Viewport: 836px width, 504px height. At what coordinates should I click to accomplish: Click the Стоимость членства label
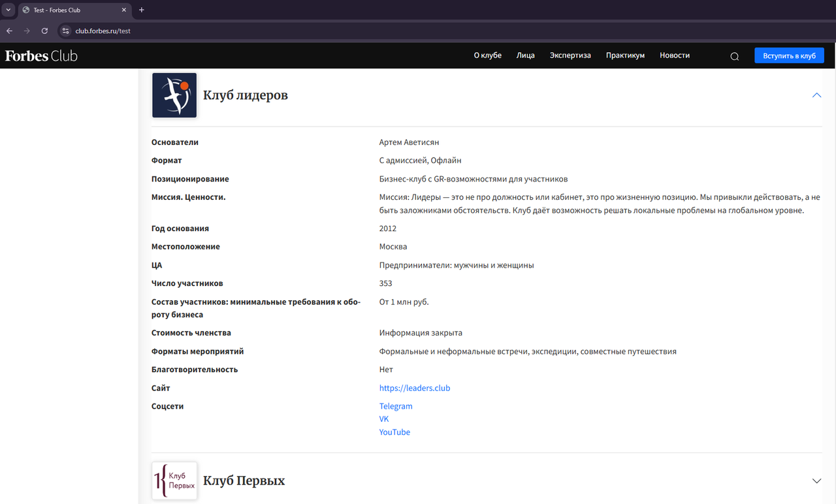click(191, 333)
